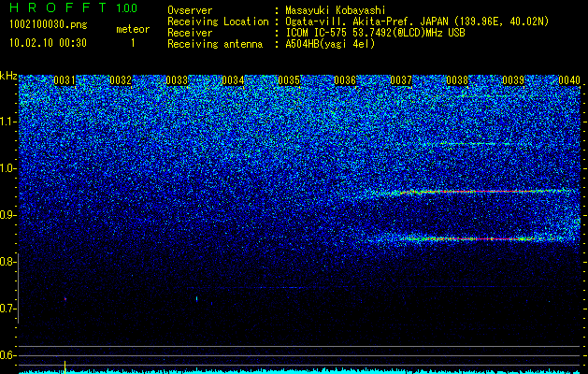
Task: Click the yellow spike in the bottom signal strip
Action: 65,367
